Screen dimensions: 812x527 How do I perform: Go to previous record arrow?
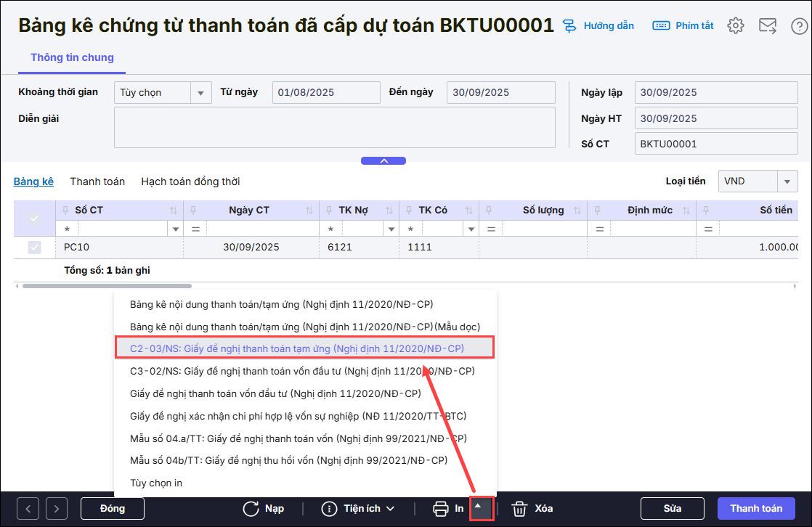pos(28,508)
